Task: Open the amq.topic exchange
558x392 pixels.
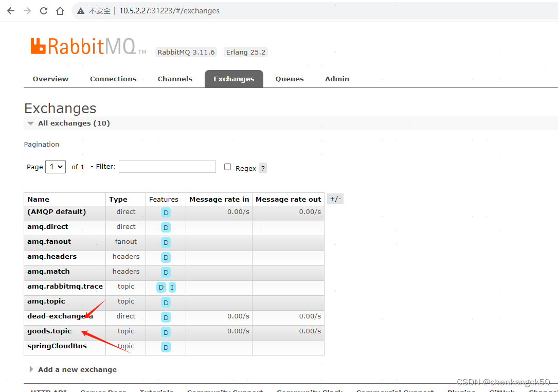Action: tap(46, 301)
